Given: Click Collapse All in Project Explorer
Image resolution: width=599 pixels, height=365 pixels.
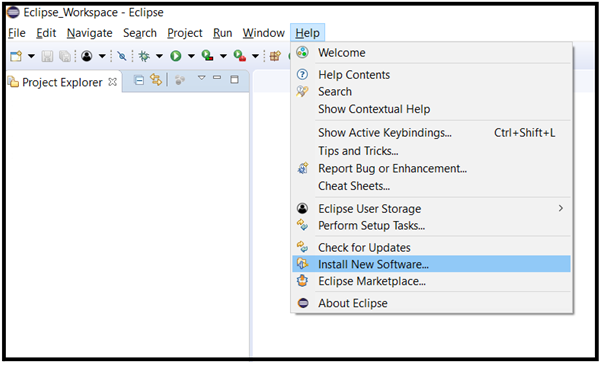Looking at the screenshot, I should (x=139, y=80).
